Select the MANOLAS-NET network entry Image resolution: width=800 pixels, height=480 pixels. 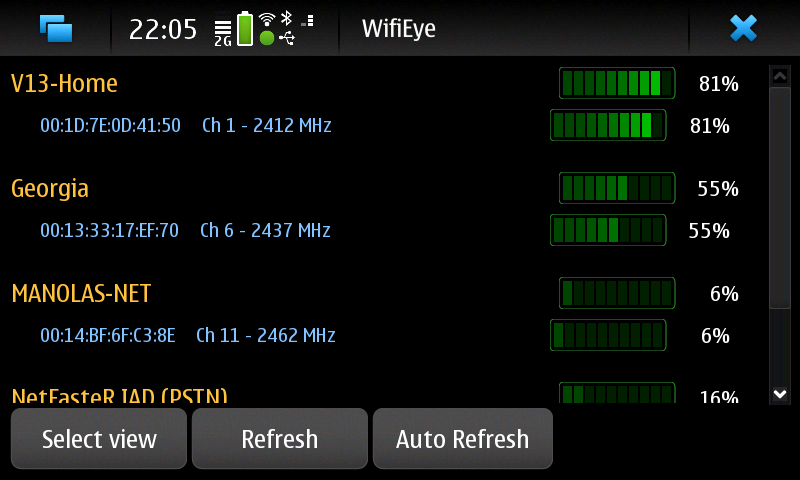tap(81, 293)
